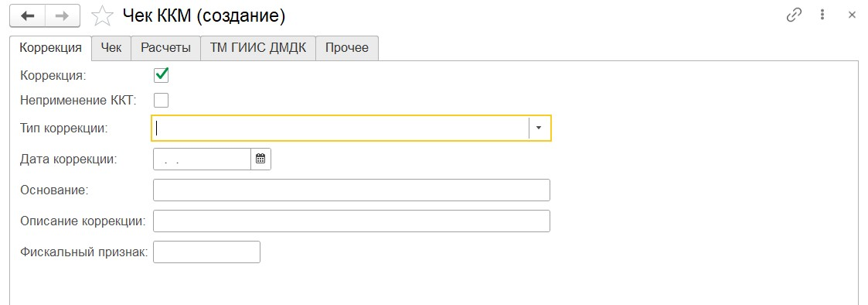Go forward with the right arrow button

point(63,16)
